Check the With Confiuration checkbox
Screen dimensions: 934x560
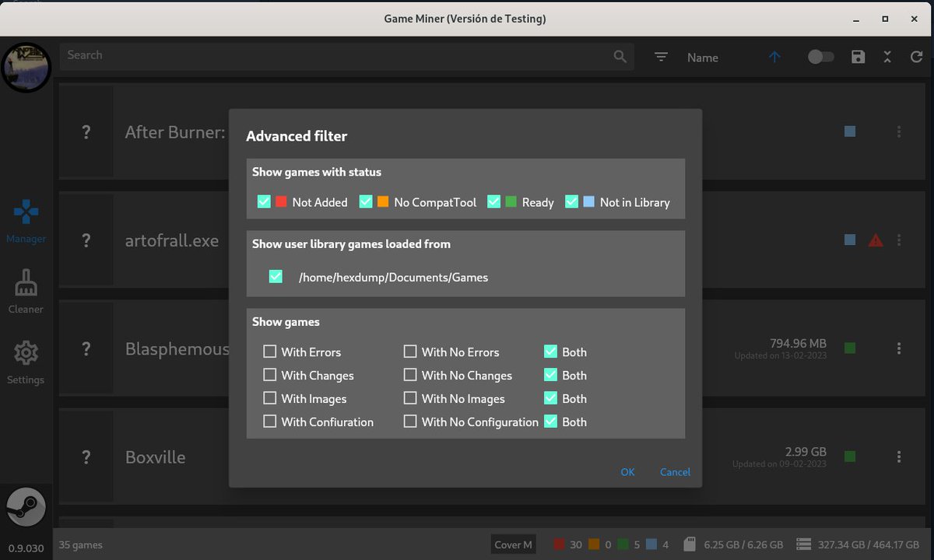click(x=269, y=422)
